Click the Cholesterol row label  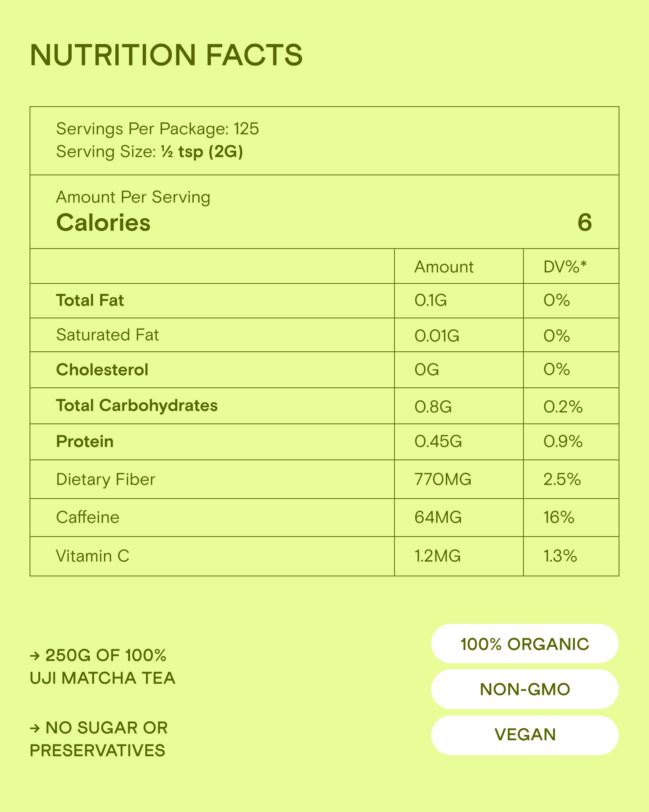click(x=102, y=370)
